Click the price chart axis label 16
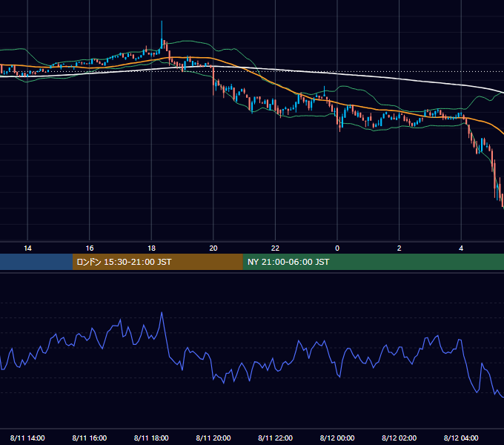The image size is (504, 445). point(90,248)
